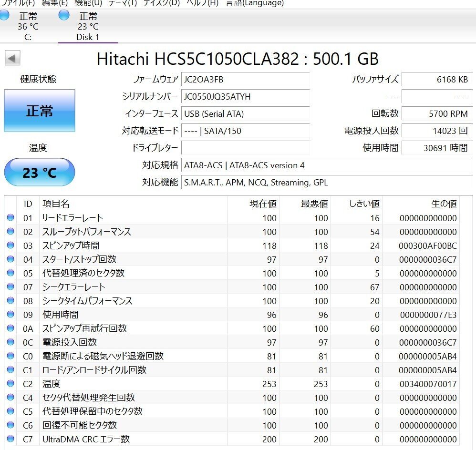
Task: Click the serial number field JC0550JQ35ATYH
Action: (245, 96)
